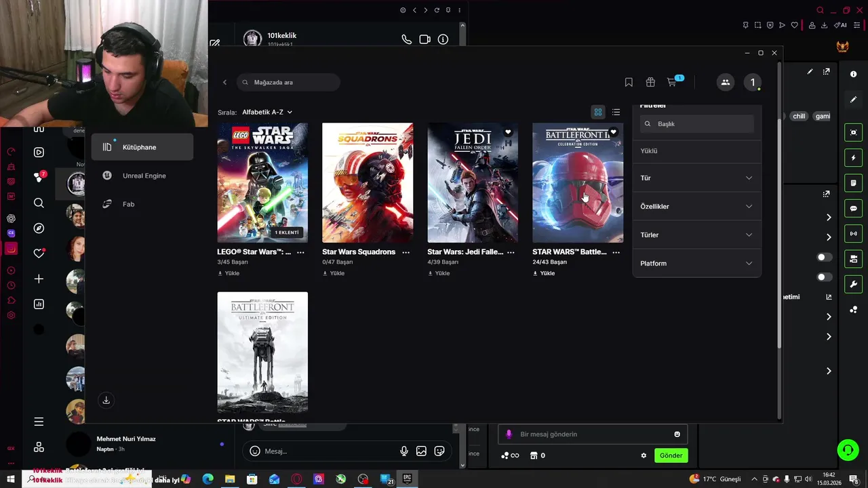
Task: Open Mehmet Nuri Yılmaz conversation
Action: pos(146,444)
